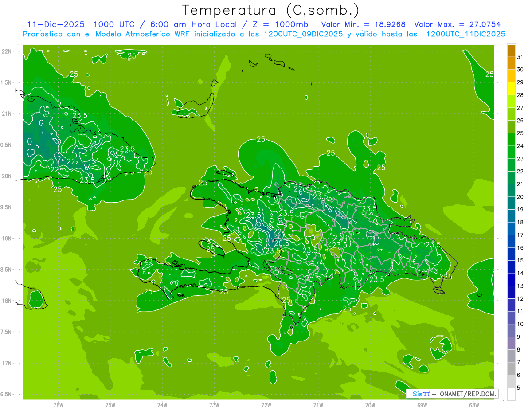The width and height of the screenshot is (532, 411).
Task: Click the color scale value "19"
Action: click(520, 210)
